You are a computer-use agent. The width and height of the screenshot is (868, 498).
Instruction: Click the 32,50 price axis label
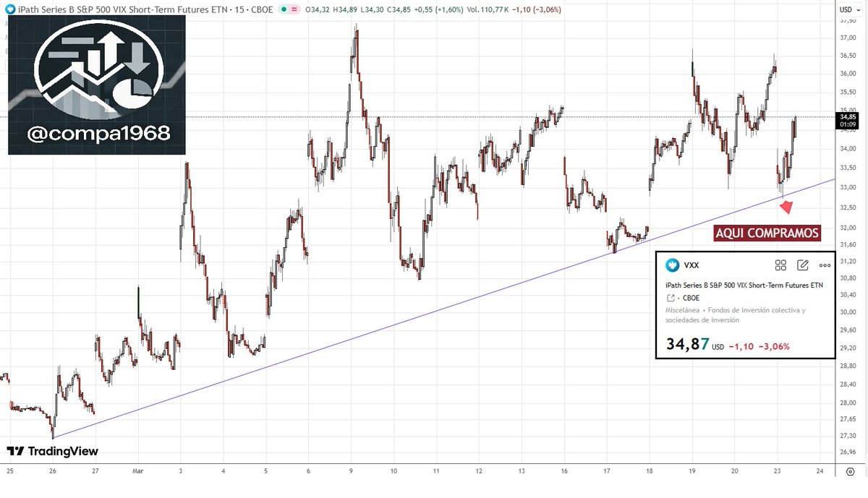[x=847, y=207]
